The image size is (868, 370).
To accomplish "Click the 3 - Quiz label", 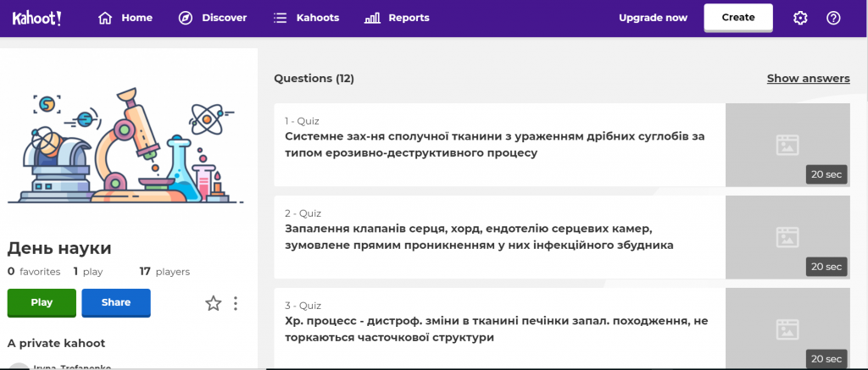I will pyautogui.click(x=303, y=306).
